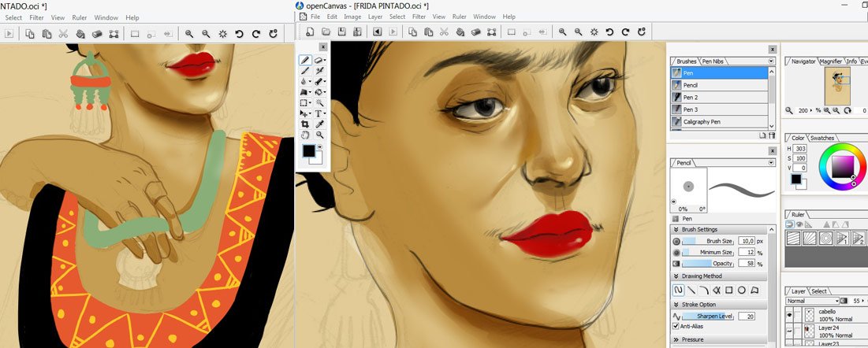This screenshot has height=348, width=868.
Task: Choose freehand drawing method
Action: click(678, 290)
